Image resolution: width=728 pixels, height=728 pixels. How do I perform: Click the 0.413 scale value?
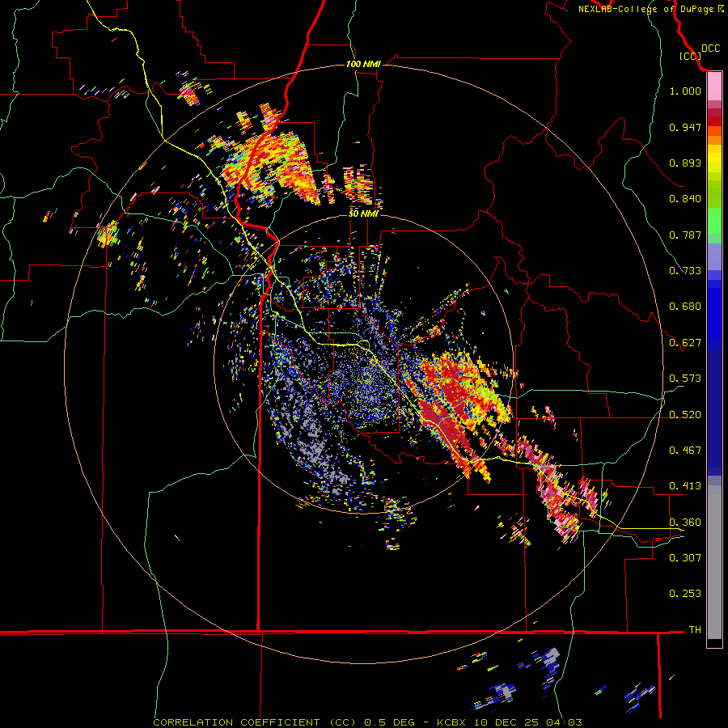[685, 486]
